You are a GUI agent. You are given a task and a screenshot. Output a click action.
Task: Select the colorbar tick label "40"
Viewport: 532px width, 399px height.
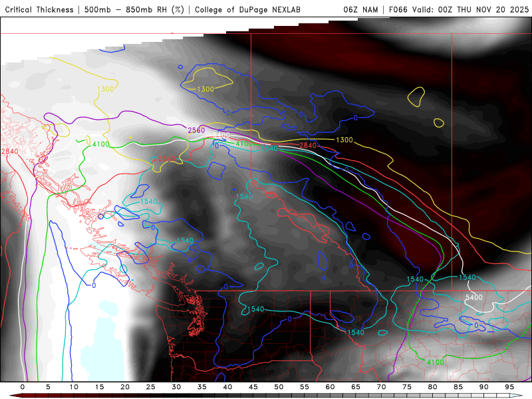(x=227, y=387)
